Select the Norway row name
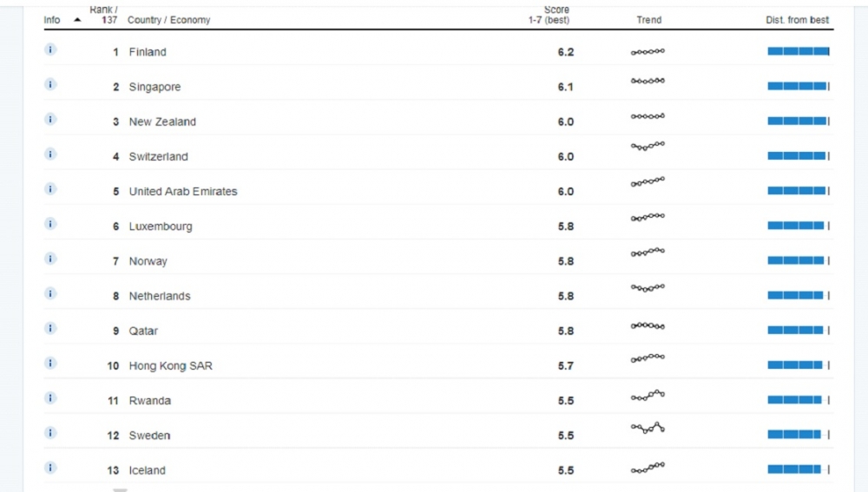This screenshot has width=868, height=492. pyautogui.click(x=148, y=261)
